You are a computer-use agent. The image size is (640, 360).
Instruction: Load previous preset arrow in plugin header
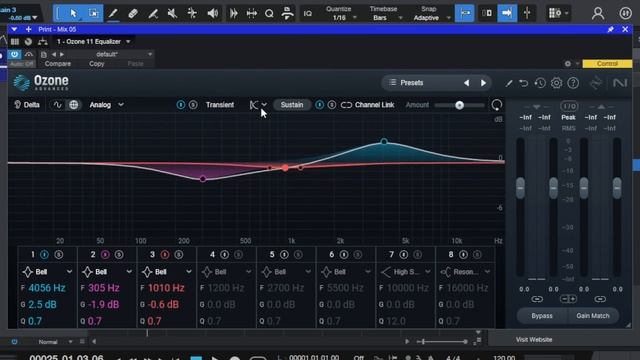click(53, 54)
